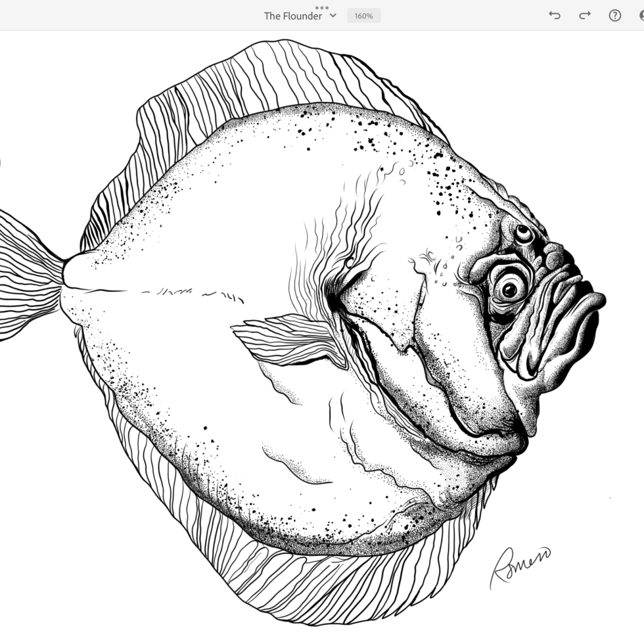Click the speckled forehead above the eyes
Image resolution: width=644 pixels, height=644 pixels.
tap(460, 191)
